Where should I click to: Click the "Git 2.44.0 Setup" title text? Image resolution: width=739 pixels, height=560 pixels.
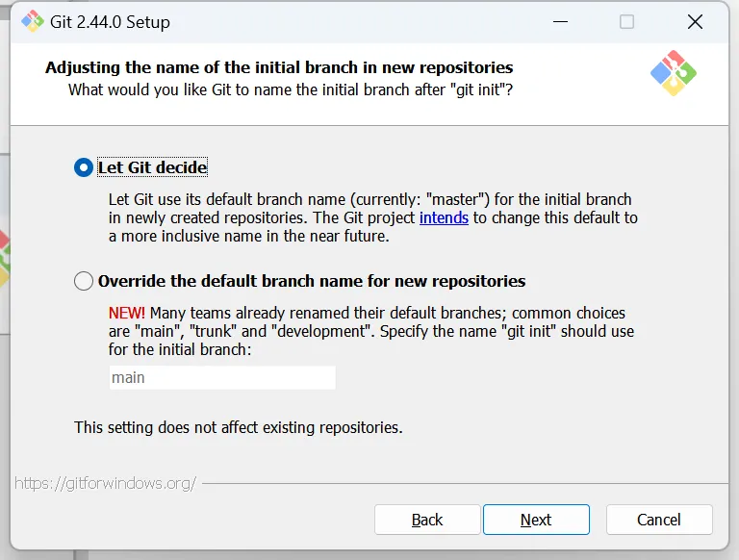[110, 22]
